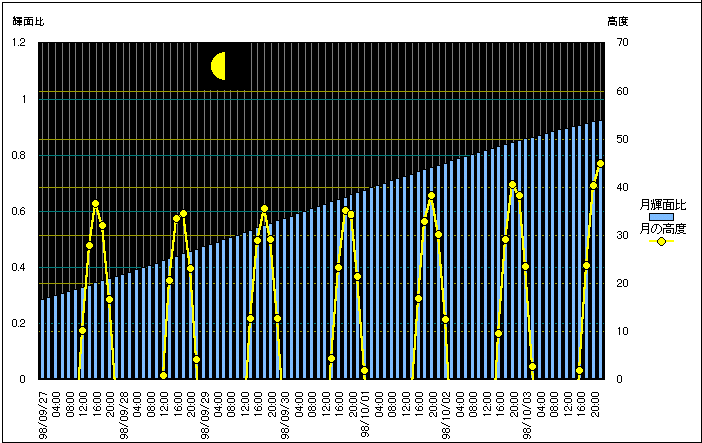Viewport: 702px width, 443px height.
Task: Click the 98/09/29 date label
Action: coord(205,411)
